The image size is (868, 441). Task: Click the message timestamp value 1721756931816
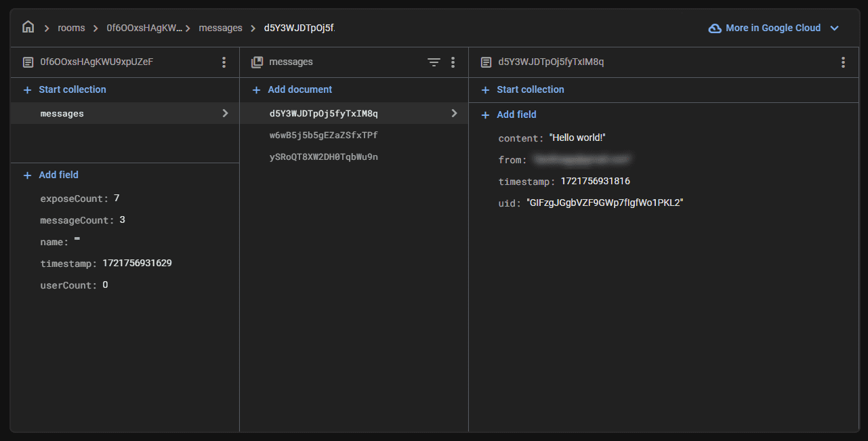click(596, 181)
